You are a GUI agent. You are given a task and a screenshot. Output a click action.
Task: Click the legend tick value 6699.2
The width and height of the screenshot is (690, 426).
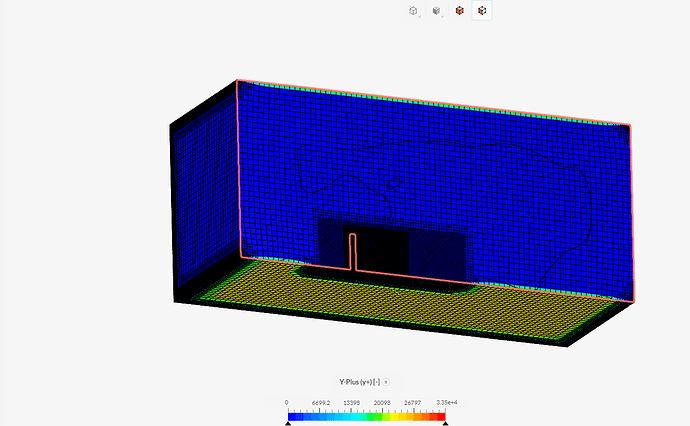pos(321,403)
